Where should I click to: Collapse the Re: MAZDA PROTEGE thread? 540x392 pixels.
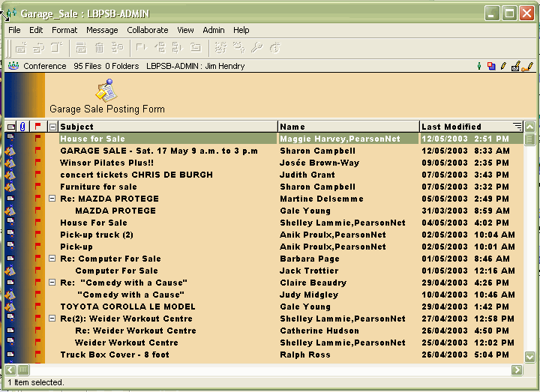[52, 199]
